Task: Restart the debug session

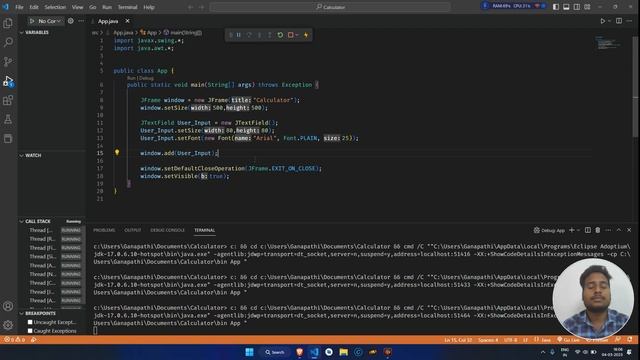Action: 280,35
